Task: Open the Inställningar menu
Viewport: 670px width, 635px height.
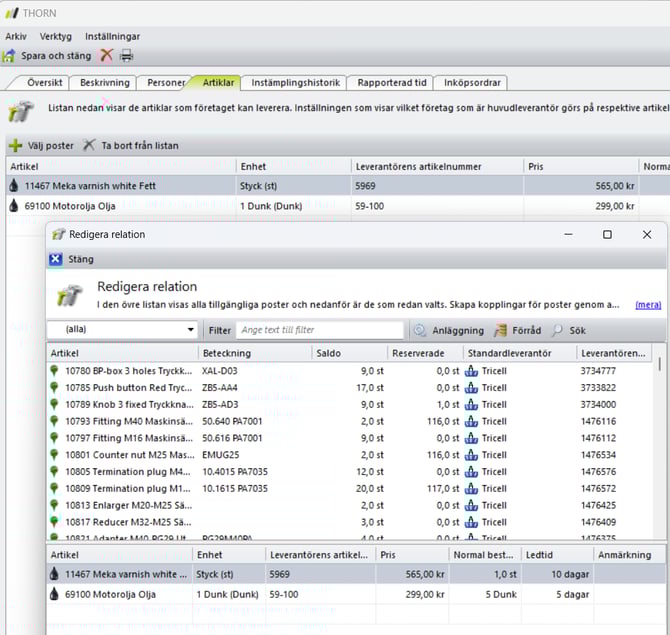Action: (112, 36)
